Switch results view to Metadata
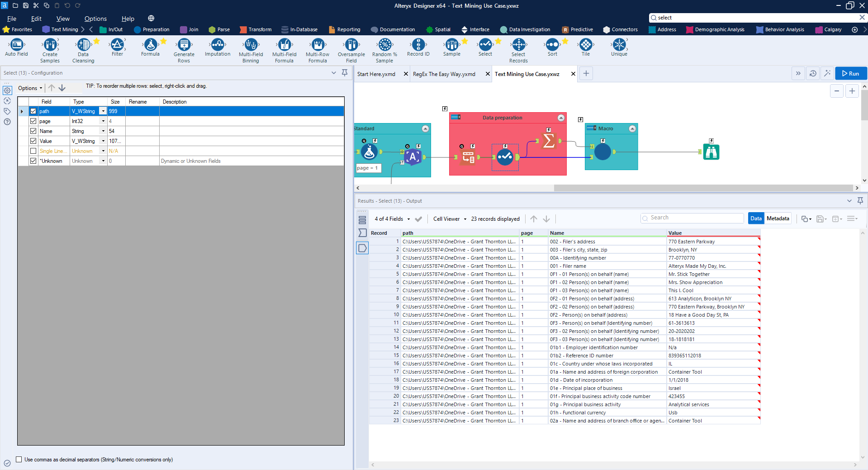The image size is (868, 470). (778, 218)
